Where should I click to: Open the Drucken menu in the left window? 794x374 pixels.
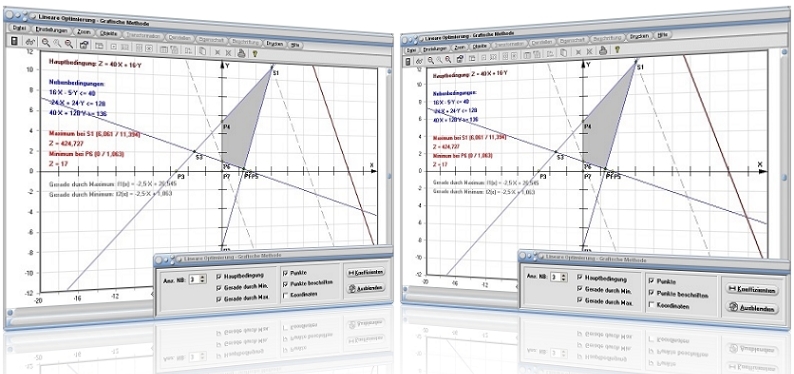(x=275, y=44)
